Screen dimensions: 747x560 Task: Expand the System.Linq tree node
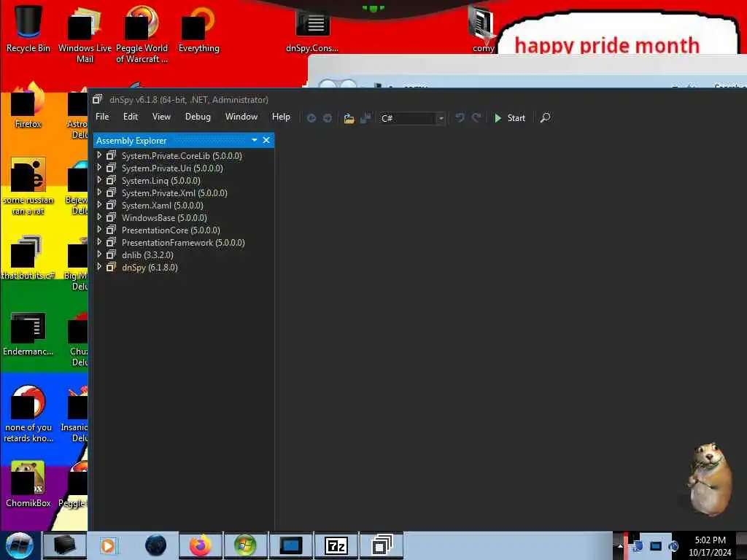[99, 179]
